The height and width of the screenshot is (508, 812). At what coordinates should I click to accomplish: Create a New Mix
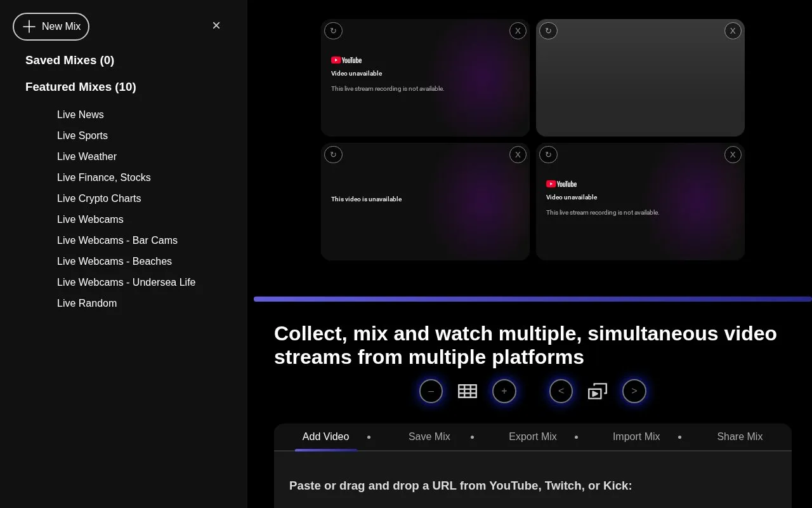click(x=51, y=27)
